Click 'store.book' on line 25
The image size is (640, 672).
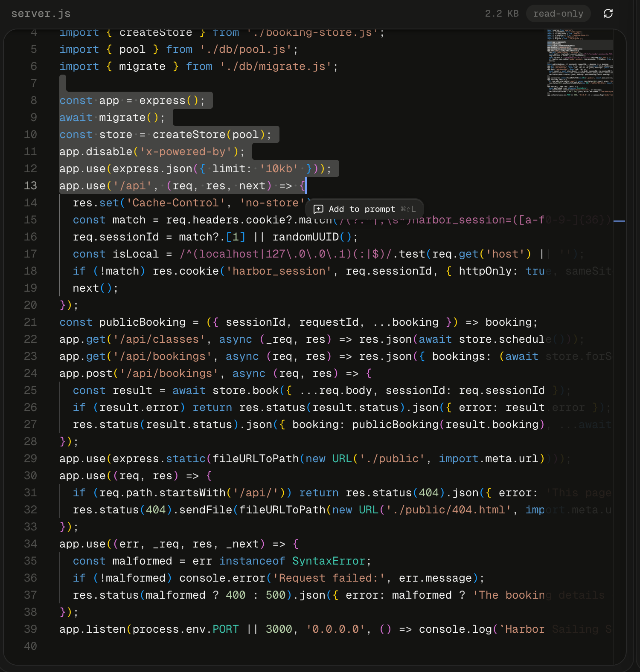pos(246,391)
